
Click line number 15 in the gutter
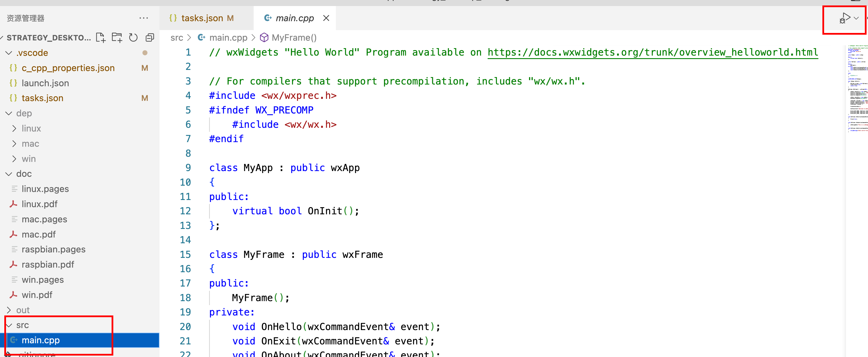(x=185, y=254)
